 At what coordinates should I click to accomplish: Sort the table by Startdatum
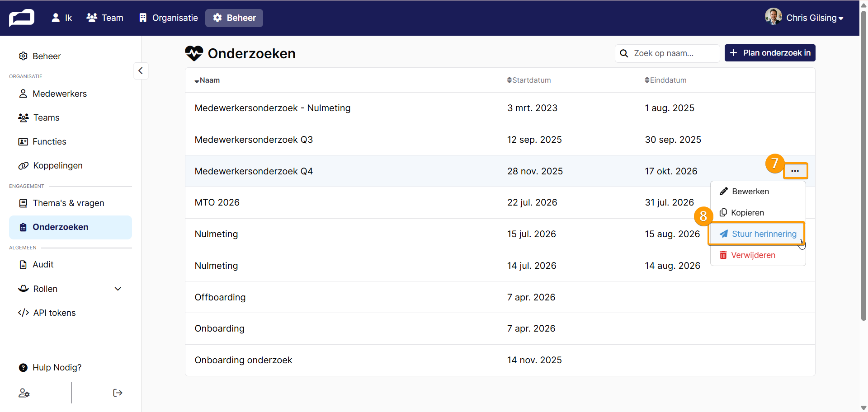tap(529, 80)
